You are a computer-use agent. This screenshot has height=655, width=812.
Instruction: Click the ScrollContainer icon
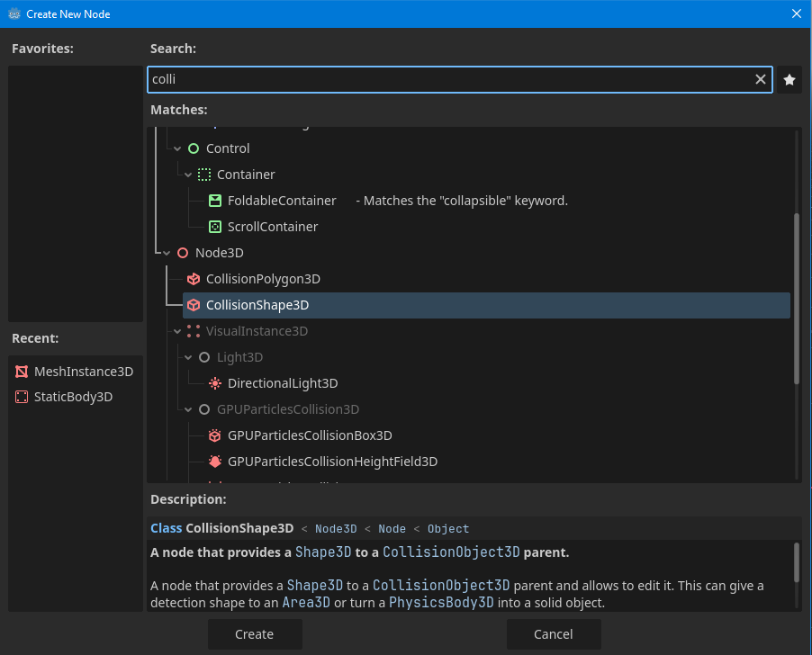coord(214,227)
